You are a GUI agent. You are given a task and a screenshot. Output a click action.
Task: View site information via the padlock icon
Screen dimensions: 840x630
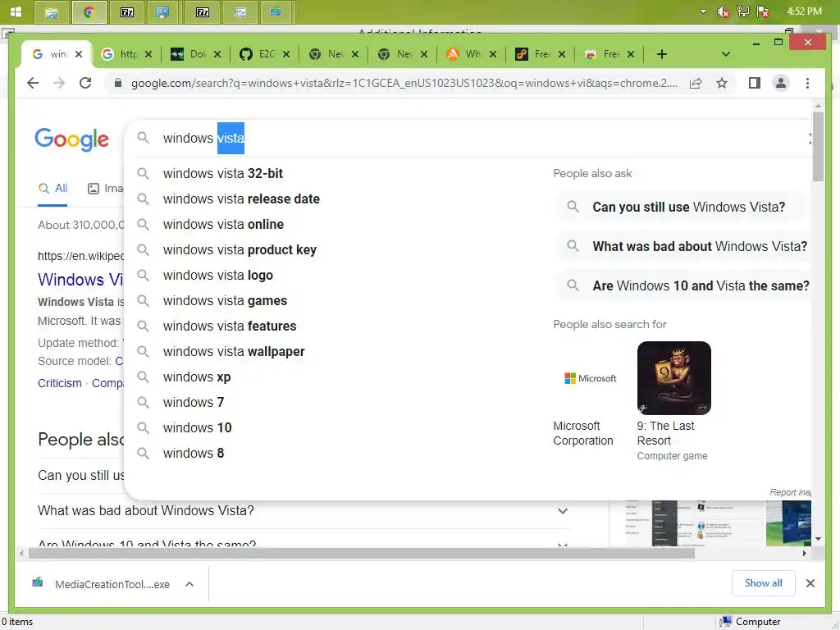click(118, 83)
